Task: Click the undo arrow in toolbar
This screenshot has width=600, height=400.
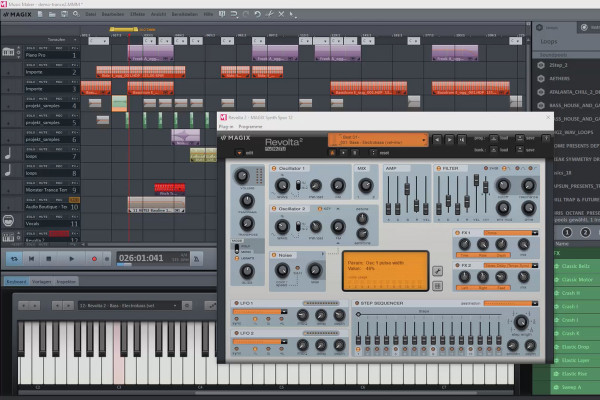Action: 258,14
